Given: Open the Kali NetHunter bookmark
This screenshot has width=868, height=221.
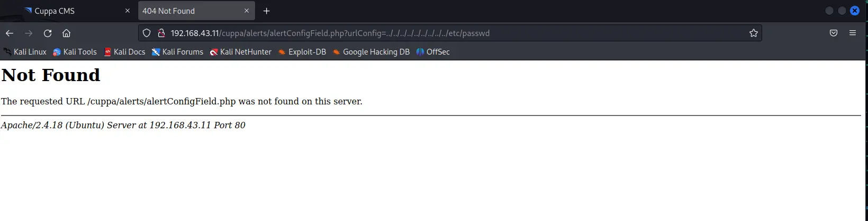Looking at the screenshot, I should click(241, 52).
